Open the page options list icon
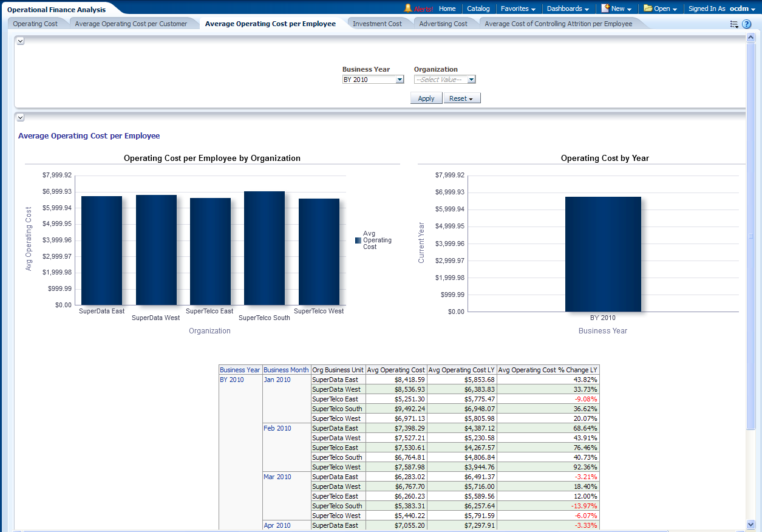The width and height of the screenshot is (762, 532). click(734, 24)
